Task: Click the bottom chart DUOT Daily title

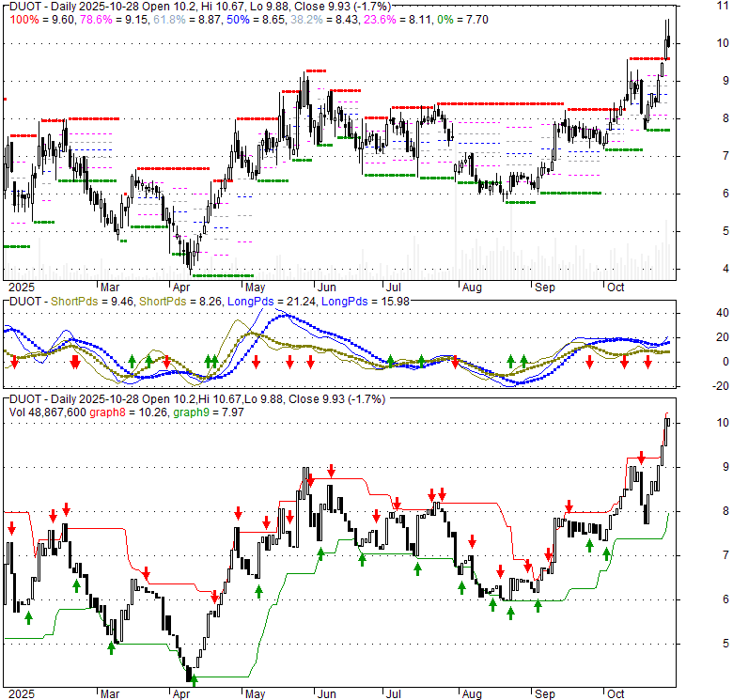Action: (197, 399)
